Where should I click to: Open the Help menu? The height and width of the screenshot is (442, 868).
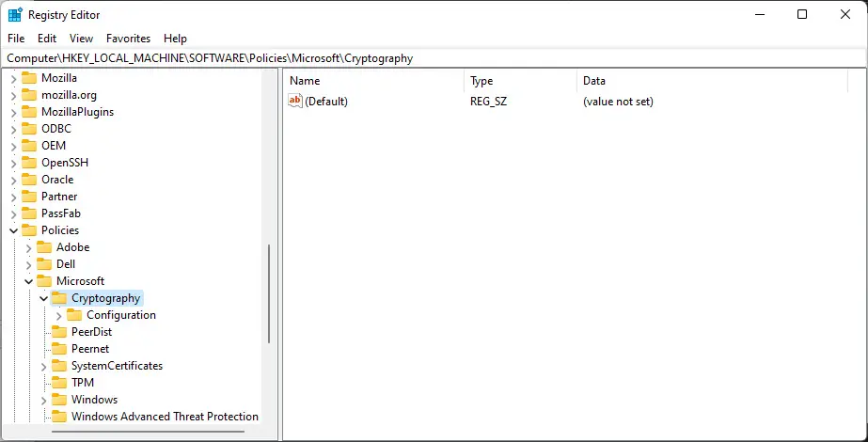click(x=175, y=39)
